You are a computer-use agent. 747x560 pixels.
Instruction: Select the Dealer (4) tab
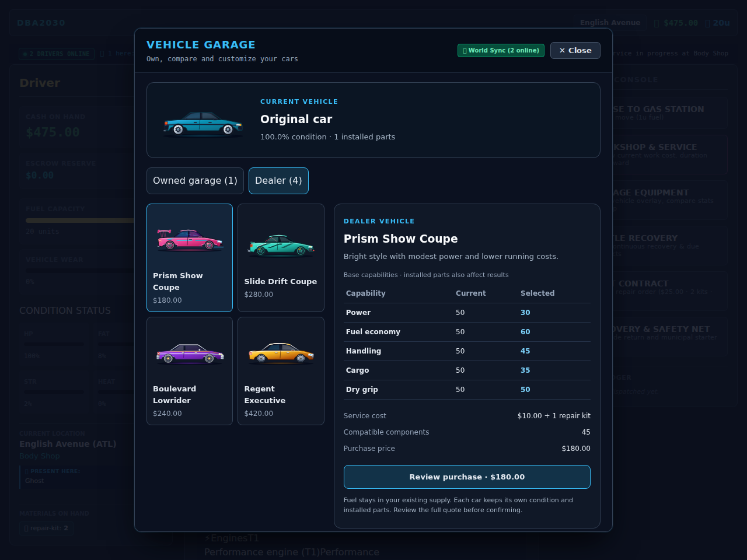pyautogui.click(x=278, y=181)
